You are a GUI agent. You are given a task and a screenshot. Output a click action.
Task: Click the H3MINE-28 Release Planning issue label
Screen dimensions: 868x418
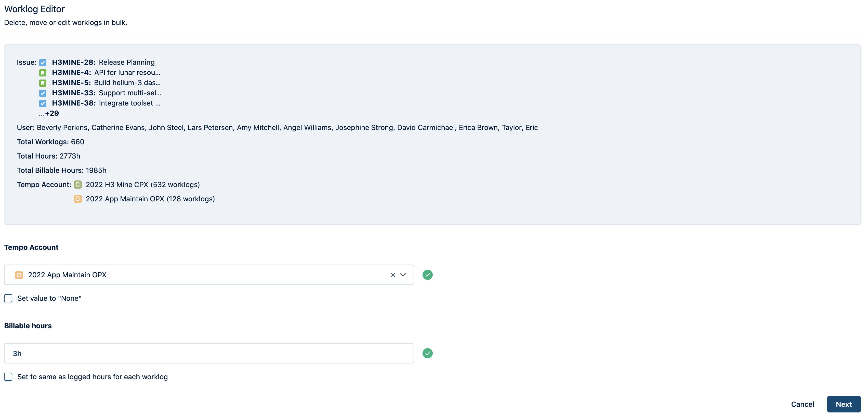tap(103, 62)
